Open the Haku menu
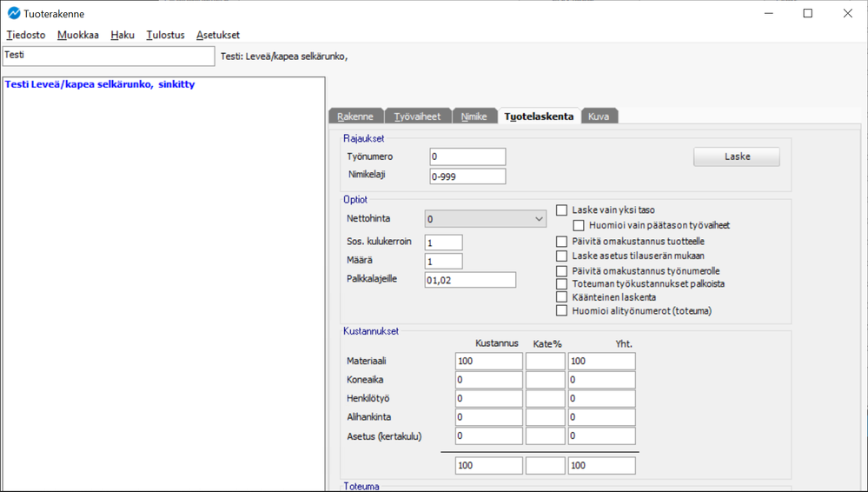 (x=123, y=35)
